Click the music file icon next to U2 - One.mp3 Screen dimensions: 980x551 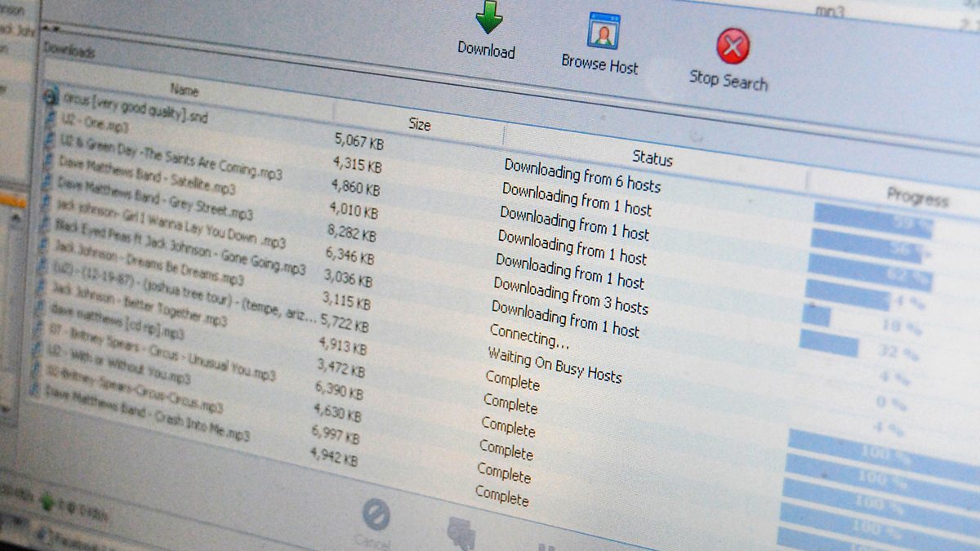(x=50, y=118)
